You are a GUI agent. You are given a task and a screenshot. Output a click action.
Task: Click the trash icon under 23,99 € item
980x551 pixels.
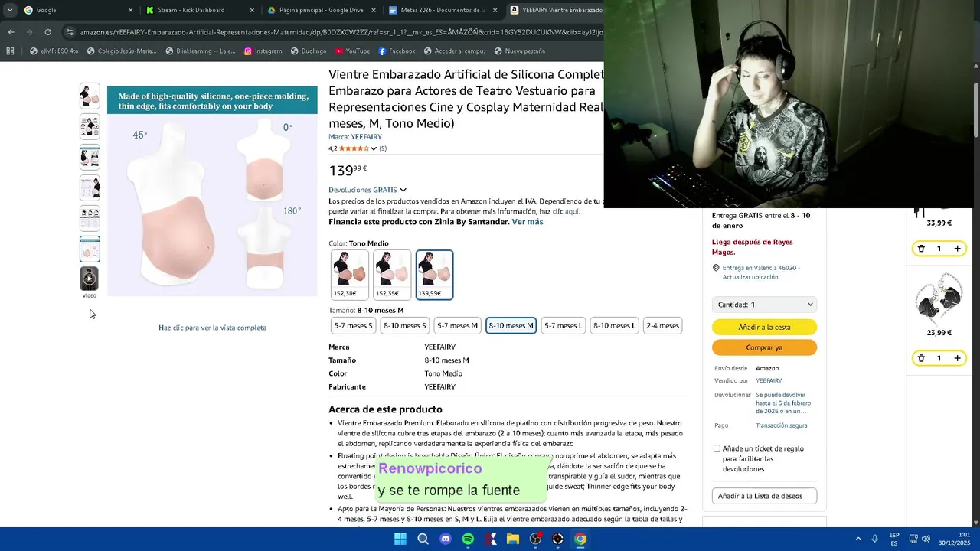(921, 358)
